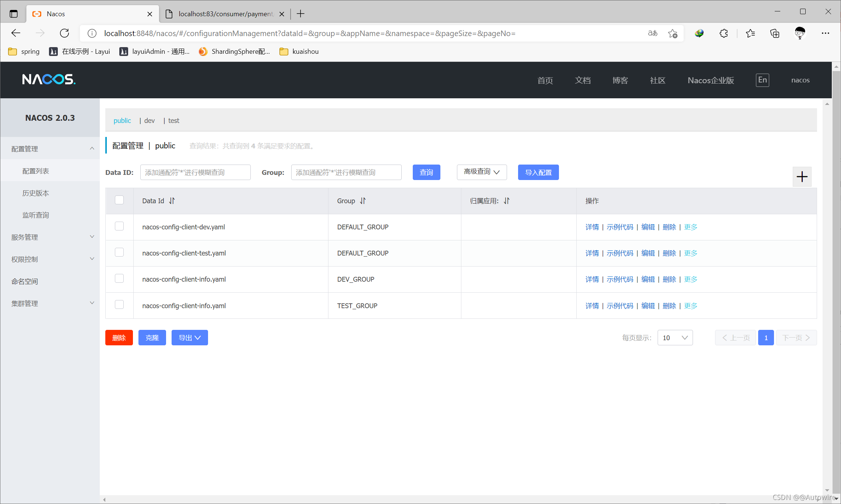Open the spring bookmarks folder
The image size is (841, 504).
(24, 52)
